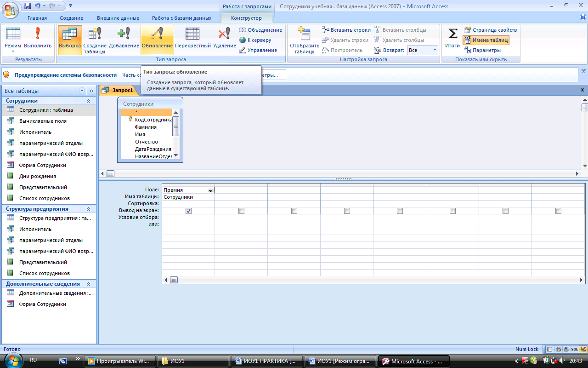Click the Дни рождения report item
The width and height of the screenshot is (588, 368).
tap(48, 176)
